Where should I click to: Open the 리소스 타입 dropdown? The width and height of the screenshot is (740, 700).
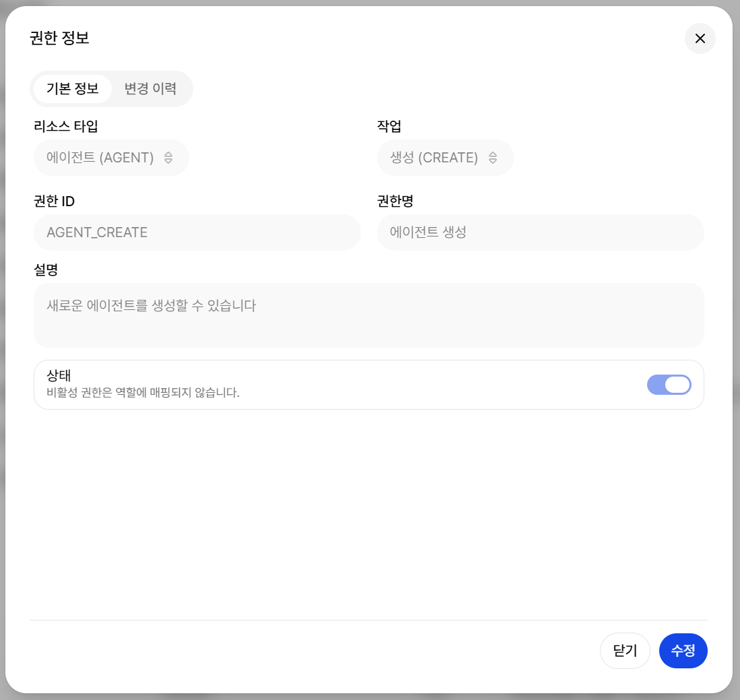click(111, 157)
